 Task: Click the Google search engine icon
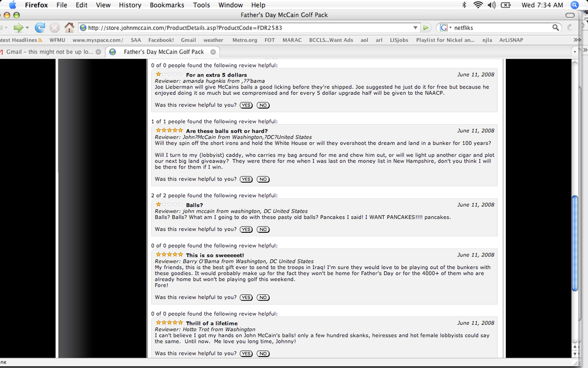pyautogui.click(x=444, y=28)
